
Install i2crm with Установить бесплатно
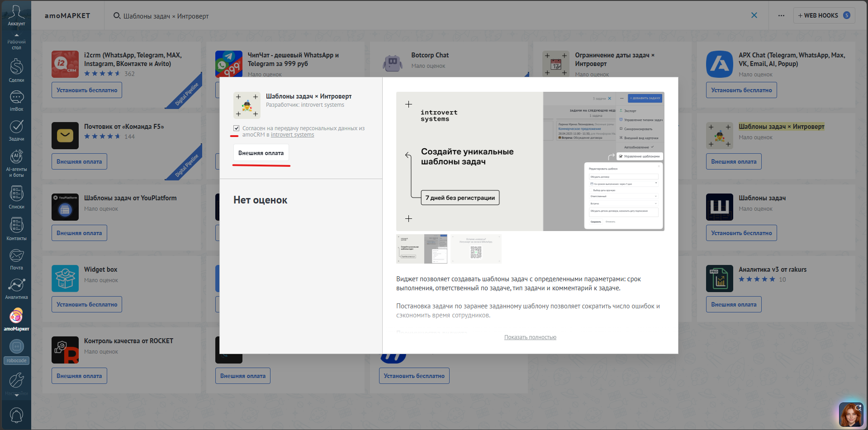[x=87, y=90]
